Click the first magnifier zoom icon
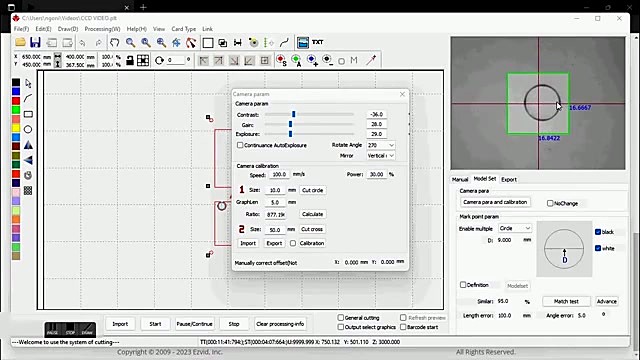This screenshot has height=360, width=640. (x=130, y=42)
